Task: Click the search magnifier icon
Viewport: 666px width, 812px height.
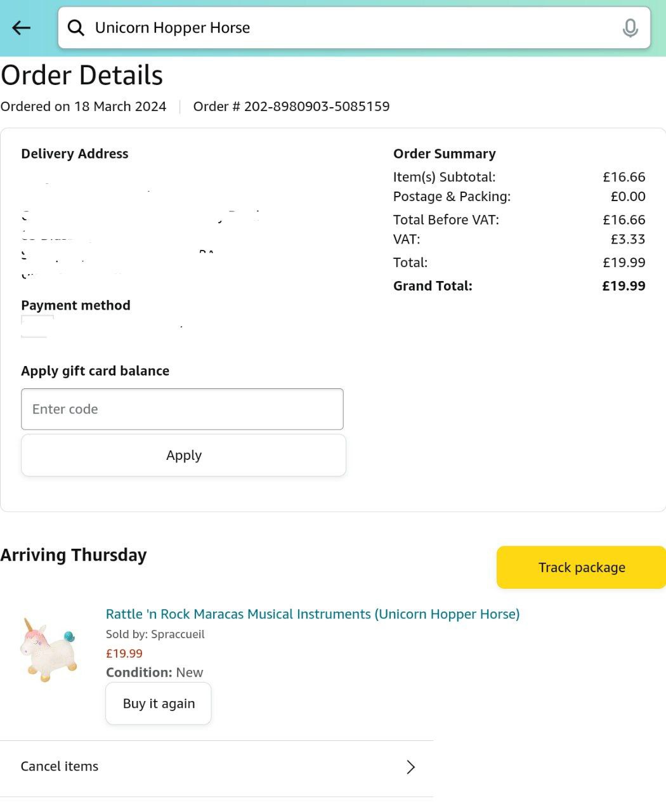Action: click(x=76, y=28)
